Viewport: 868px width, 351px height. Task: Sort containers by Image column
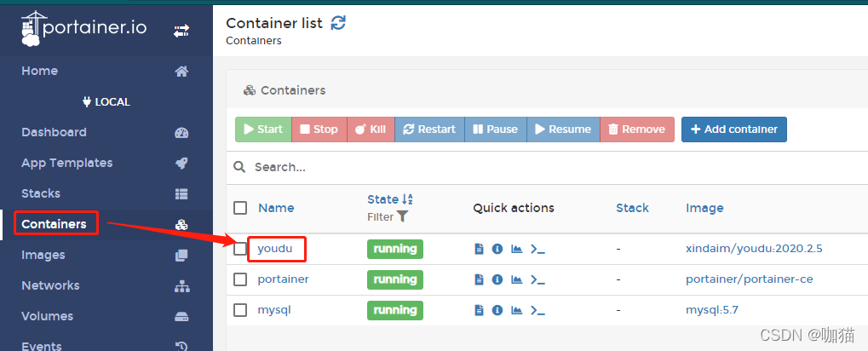click(704, 208)
